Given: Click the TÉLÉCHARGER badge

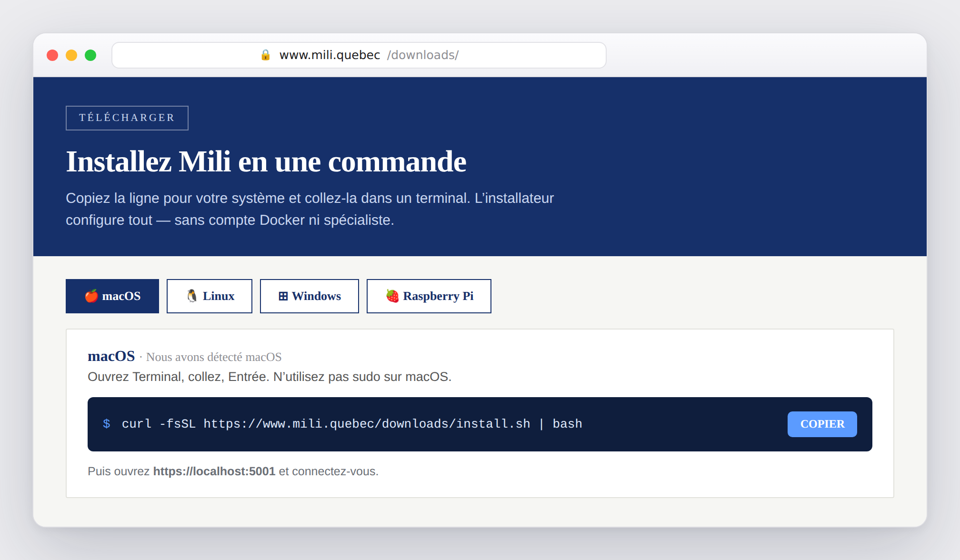Looking at the screenshot, I should [x=127, y=118].
